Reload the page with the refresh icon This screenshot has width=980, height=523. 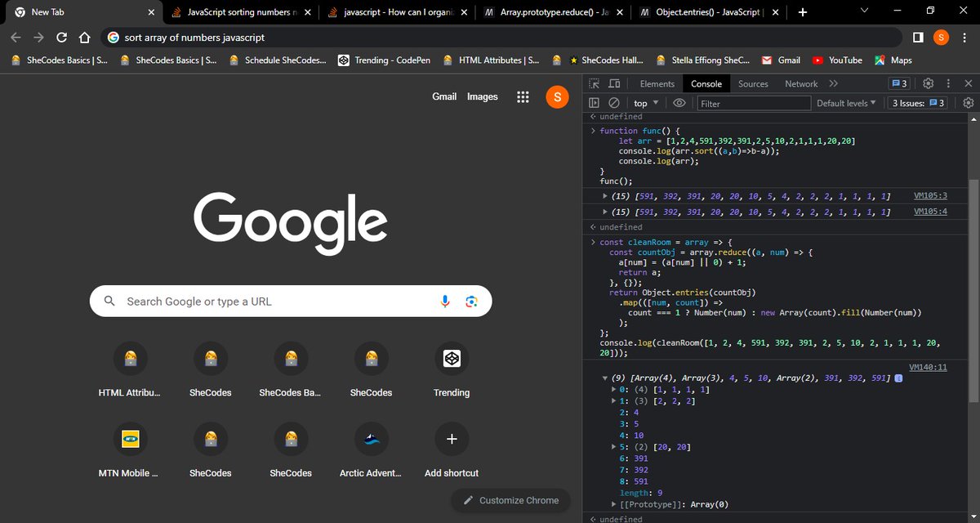pos(61,38)
